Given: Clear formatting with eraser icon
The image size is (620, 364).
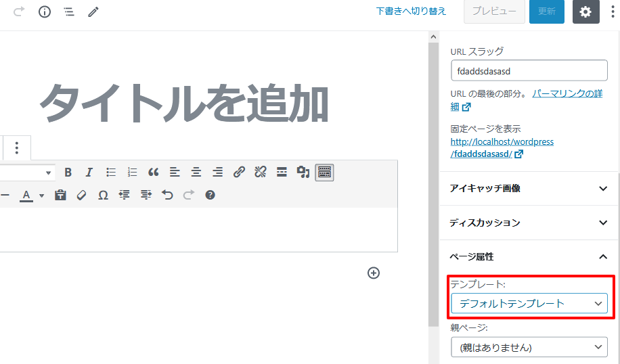Looking at the screenshot, I should [81, 195].
